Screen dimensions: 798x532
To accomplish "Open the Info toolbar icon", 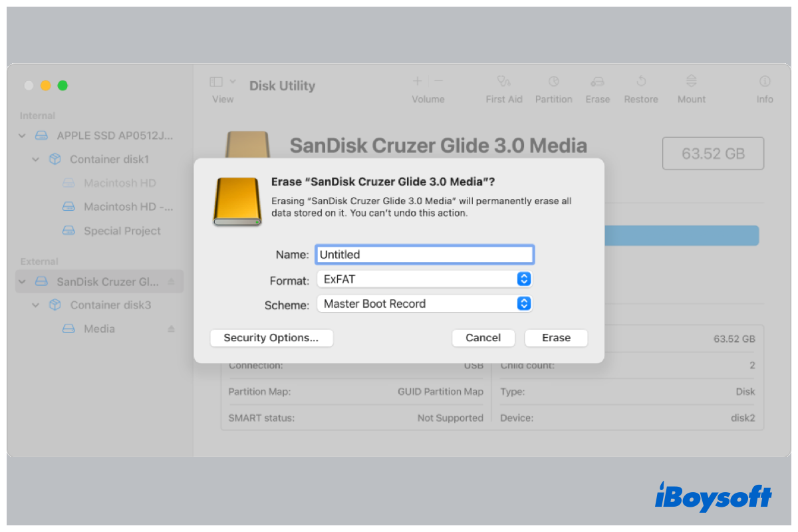I will coord(765,82).
